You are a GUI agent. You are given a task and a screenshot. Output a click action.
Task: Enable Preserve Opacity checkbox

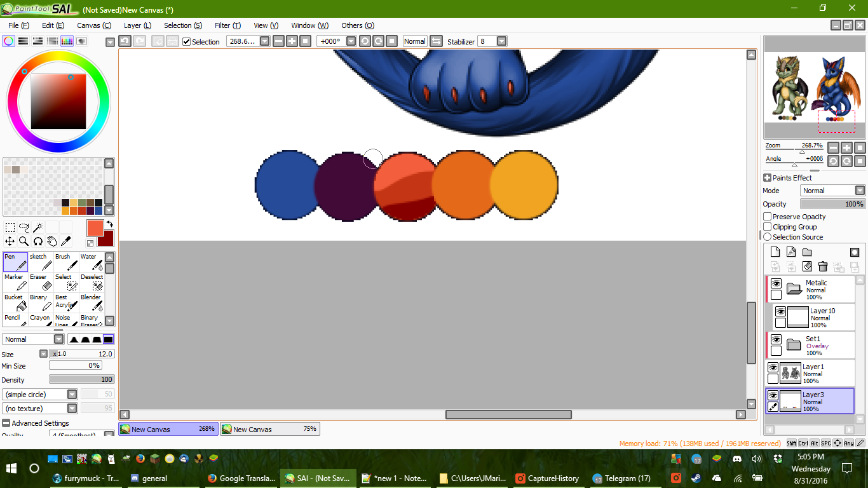(x=768, y=217)
